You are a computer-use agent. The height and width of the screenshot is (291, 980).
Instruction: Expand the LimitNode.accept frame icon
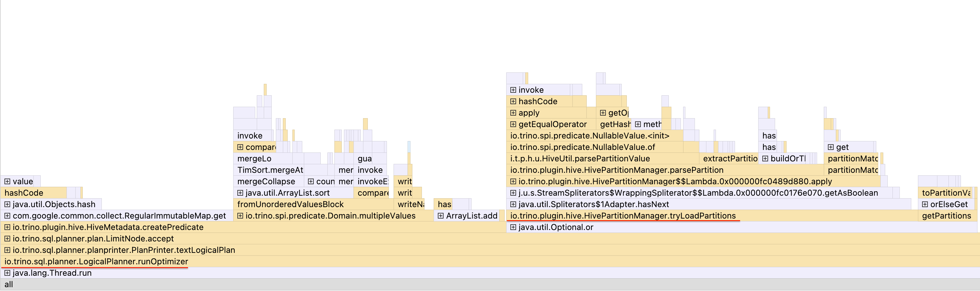(7, 239)
